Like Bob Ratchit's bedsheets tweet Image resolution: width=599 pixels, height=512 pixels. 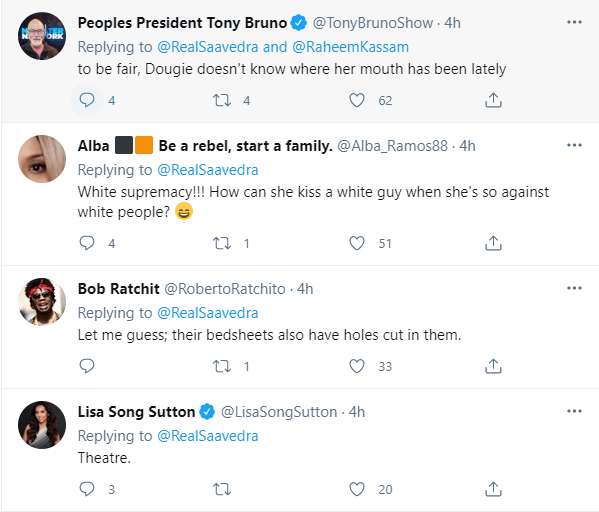357,366
